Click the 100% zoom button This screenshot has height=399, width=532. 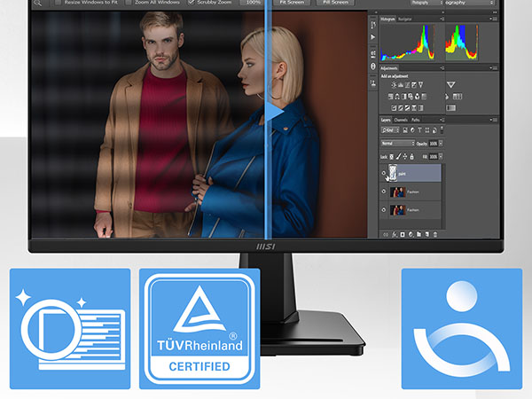[251, 3]
